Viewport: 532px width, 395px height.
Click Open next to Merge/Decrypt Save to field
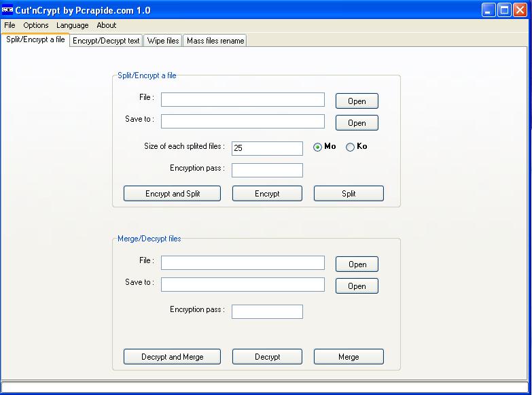pyautogui.click(x=357, y=286)
